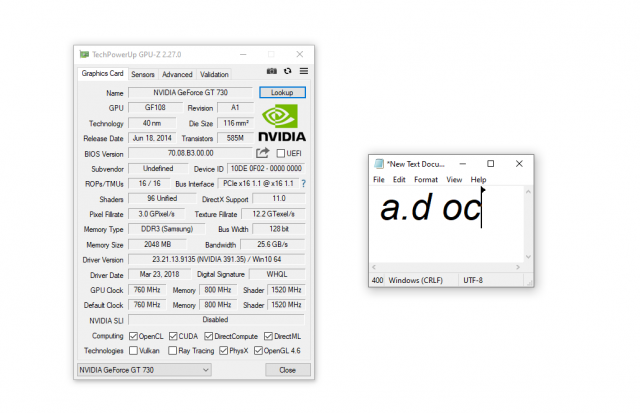Minimize the GPU-Z window
Viewport: 640px width, 413px height.
243,54
